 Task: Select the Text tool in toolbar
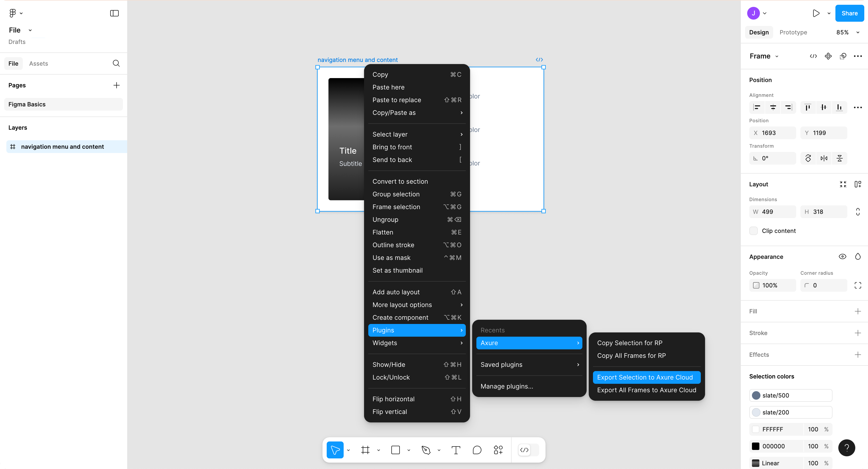455,450
